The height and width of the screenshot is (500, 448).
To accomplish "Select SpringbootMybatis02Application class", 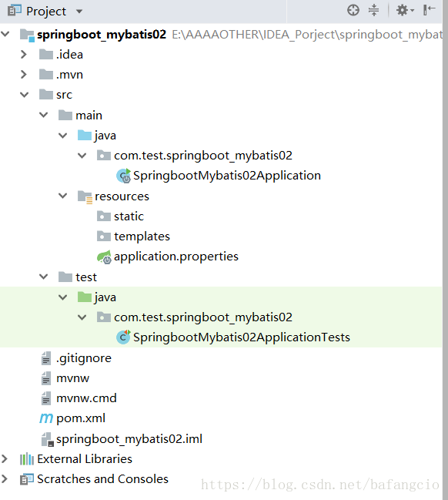I will pos(227,176).
